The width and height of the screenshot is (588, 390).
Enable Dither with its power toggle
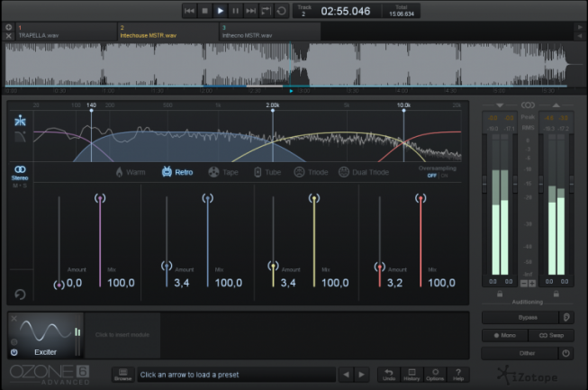point(566,353)
